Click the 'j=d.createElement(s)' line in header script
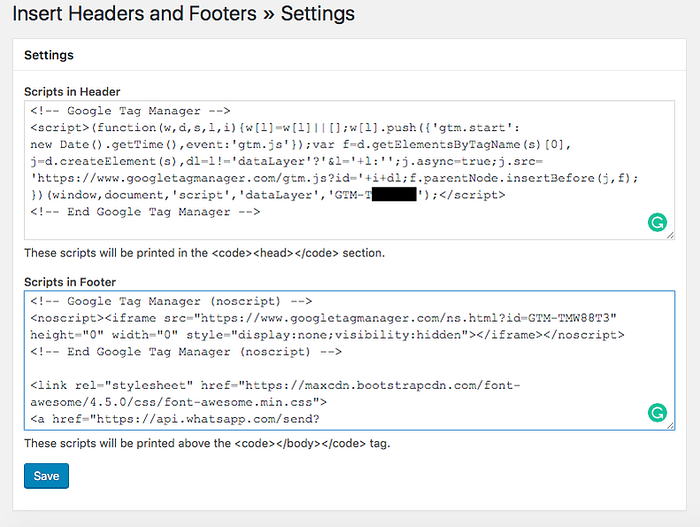The image size is (700, 527). (x=287, y=161)
